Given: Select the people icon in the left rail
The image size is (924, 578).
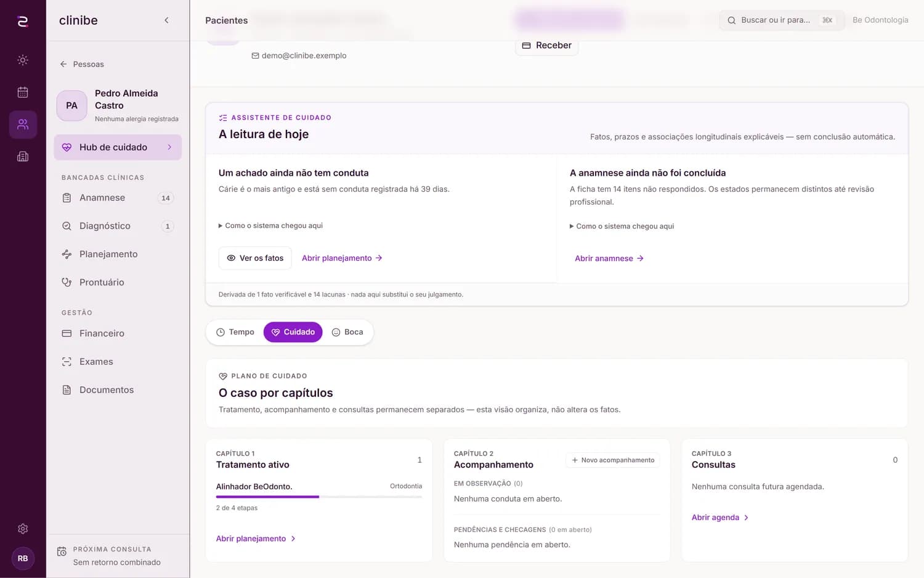Looking at the screenshot, I should (23, 124).
